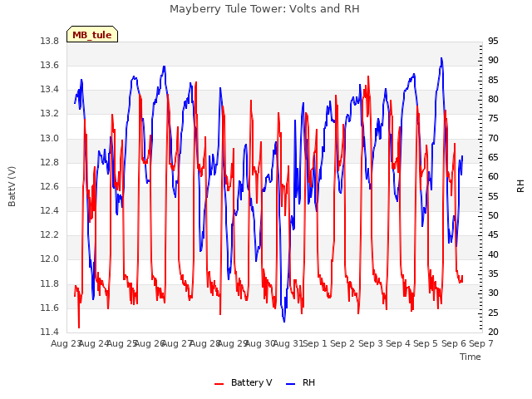
Task: Click the Sep 6 date tick label
Action: 454,343
